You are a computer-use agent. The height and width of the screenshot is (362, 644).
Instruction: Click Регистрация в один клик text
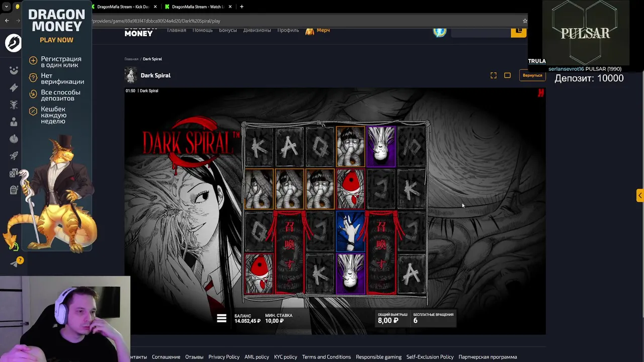61,62
